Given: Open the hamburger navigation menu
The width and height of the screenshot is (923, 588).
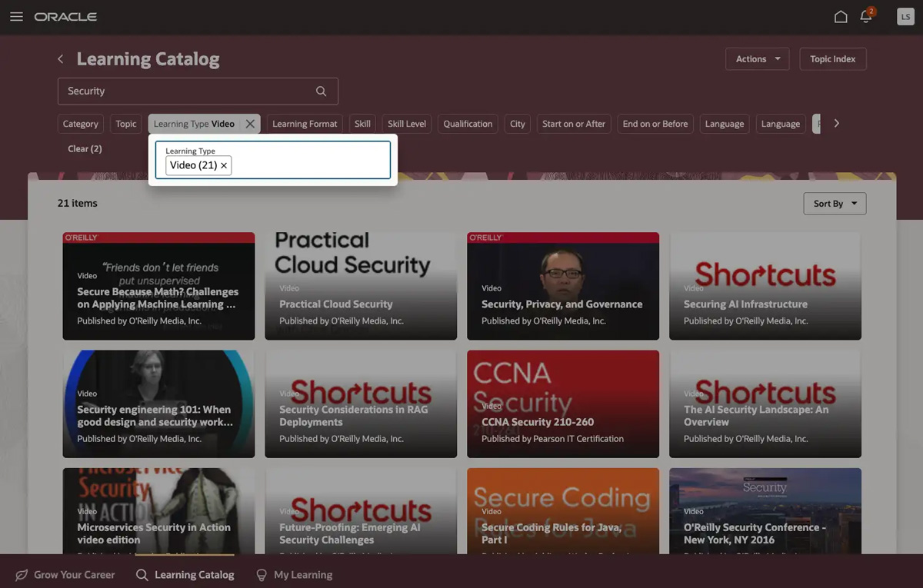Looking at the screenshot, I should [x=16, y=17].
